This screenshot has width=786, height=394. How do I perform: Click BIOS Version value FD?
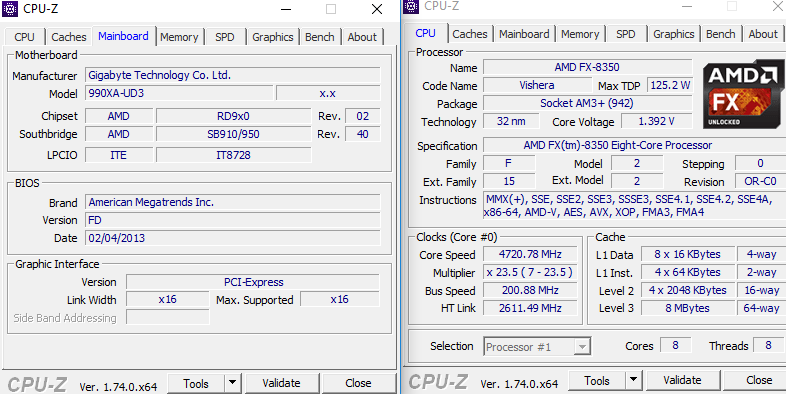pos(233,220)
